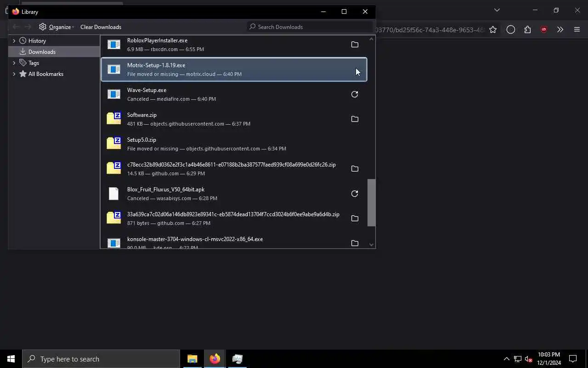588x368 pixels.
Task: Select the Motrix-Setup-1.8.19.exe entry
Action: click(x=234, y=69)
